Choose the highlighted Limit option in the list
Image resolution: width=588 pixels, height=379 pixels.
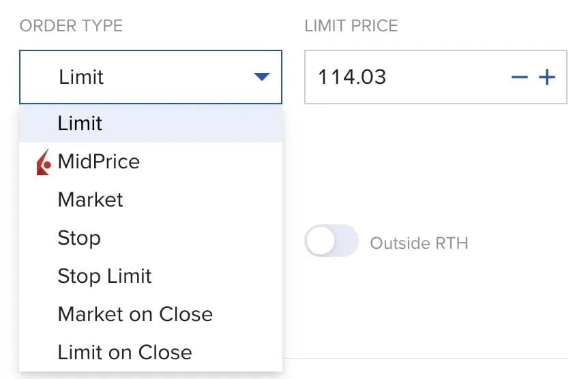pyautogui.click(x=80, y=123)
